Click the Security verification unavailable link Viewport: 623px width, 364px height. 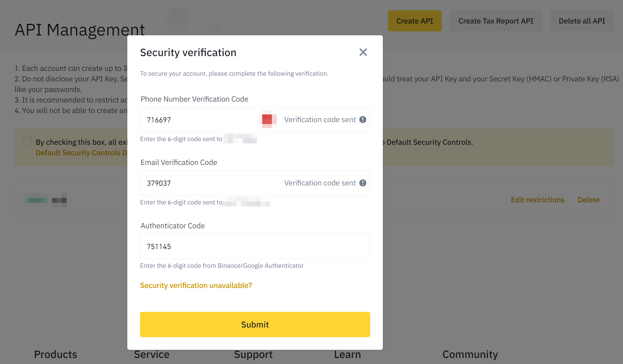click(x=196, y=285)
